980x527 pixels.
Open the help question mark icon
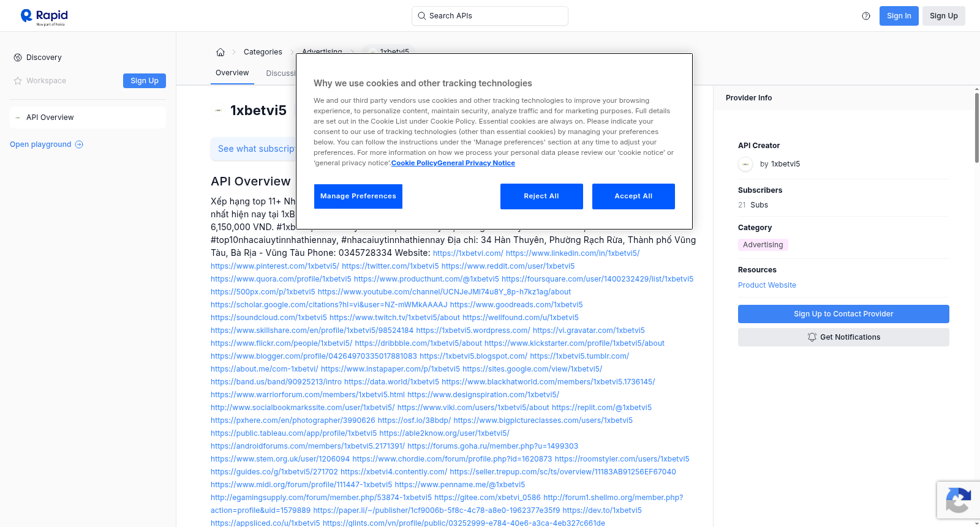tap(866, 16)
